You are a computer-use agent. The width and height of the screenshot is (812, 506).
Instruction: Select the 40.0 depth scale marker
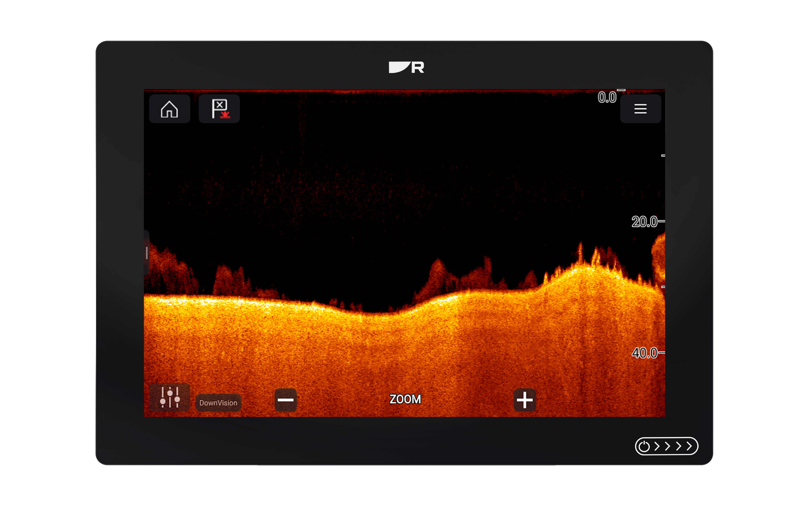pyautogui.click(x=645, y=353)
